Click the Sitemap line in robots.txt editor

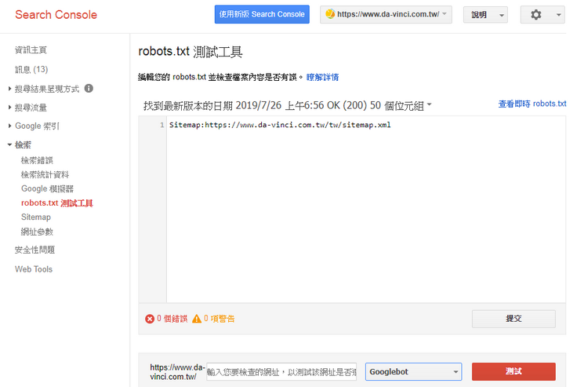coord(280,125)
